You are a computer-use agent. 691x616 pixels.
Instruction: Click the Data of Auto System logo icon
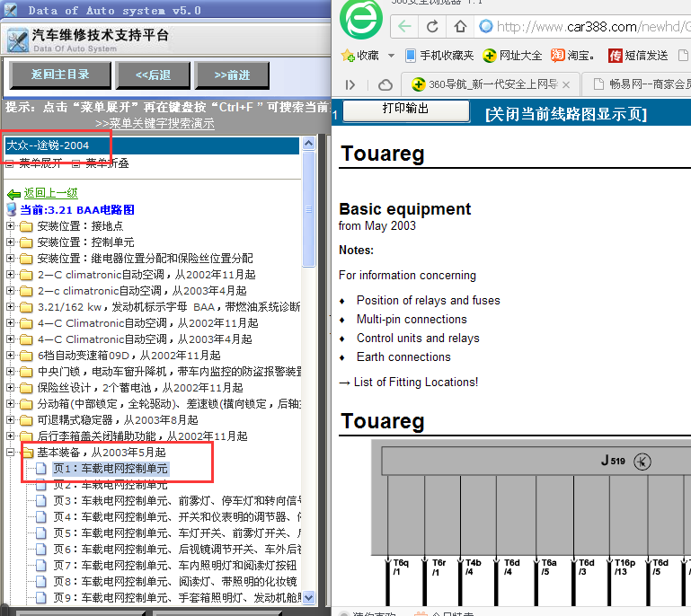[x=18, y=40]
